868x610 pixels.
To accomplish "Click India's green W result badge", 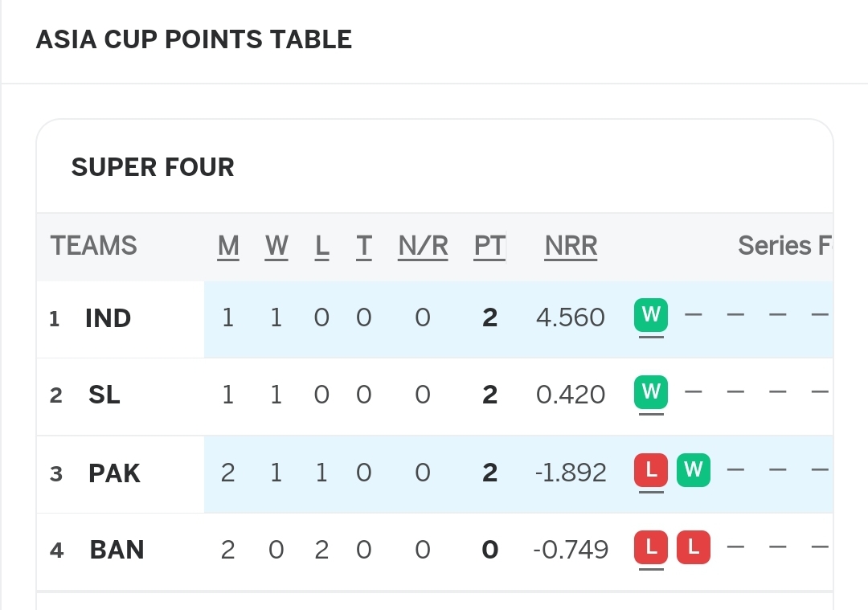I will [650, 315].
